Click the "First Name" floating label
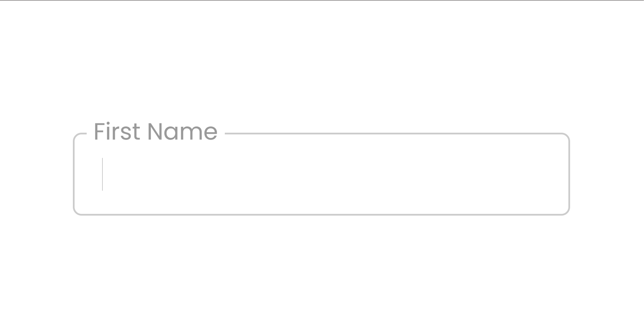This screenshot has width=644, height=312. click(x=155, y=132)
